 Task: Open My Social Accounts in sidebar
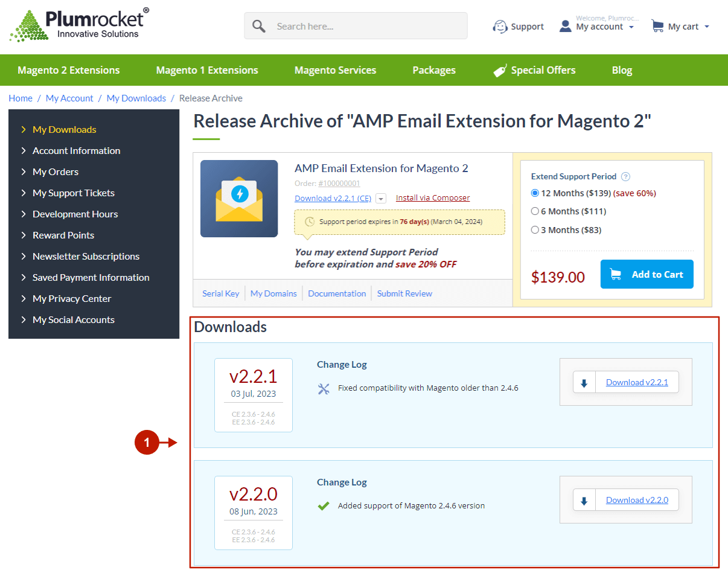pyautogui.click(x=74, y=319)
